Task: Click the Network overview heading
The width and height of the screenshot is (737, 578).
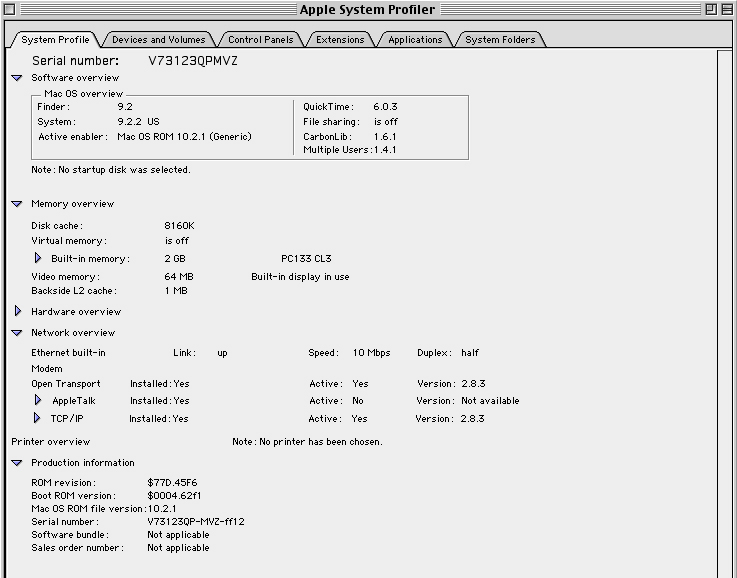Action: [x=73, y=333]
